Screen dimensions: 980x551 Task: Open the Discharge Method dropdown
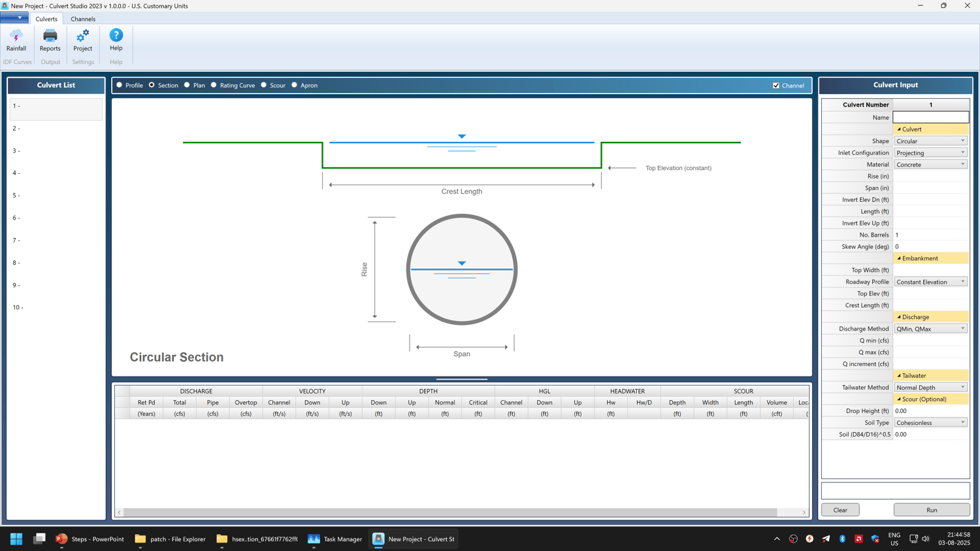[x=931, y=329]
